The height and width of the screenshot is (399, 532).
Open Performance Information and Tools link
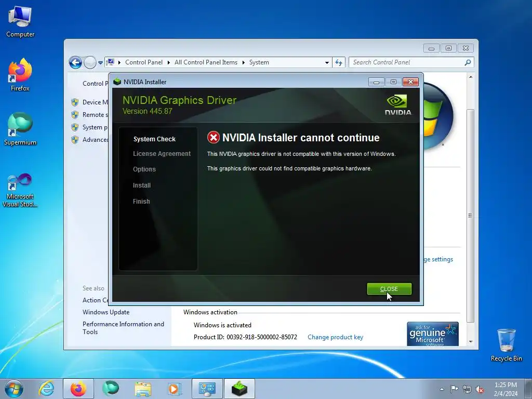click(123, 328)
